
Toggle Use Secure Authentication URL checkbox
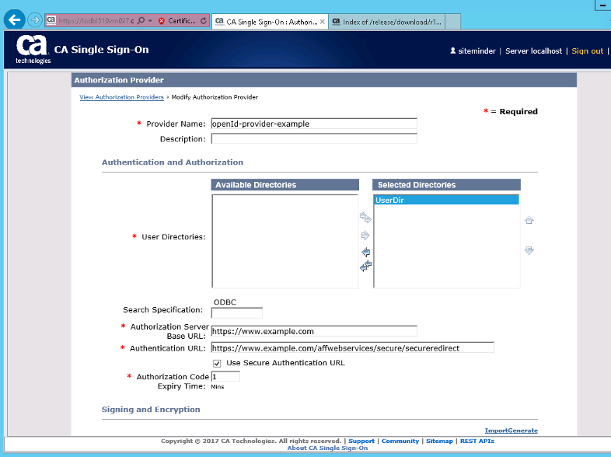pyautogui.click(x=217, y=363)
